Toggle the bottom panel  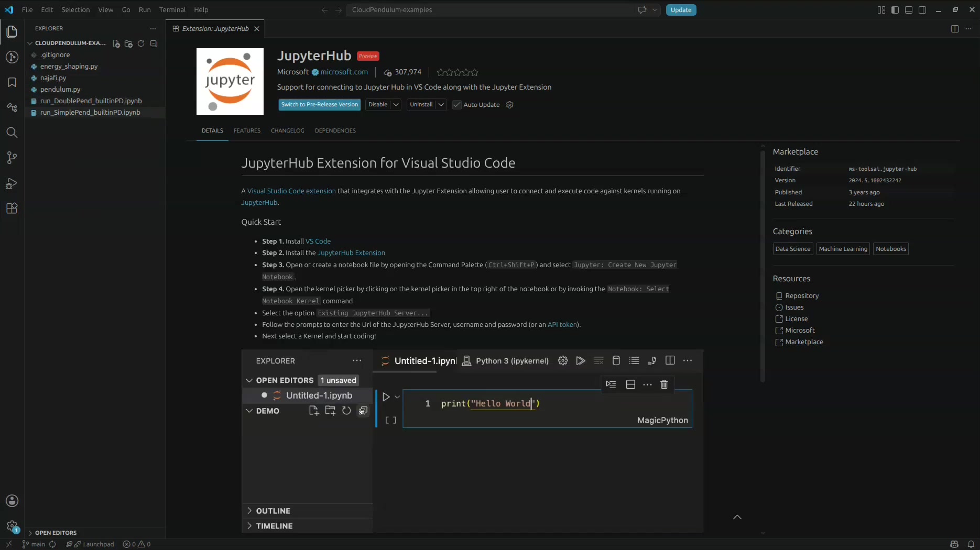click(x=909, y=10)
